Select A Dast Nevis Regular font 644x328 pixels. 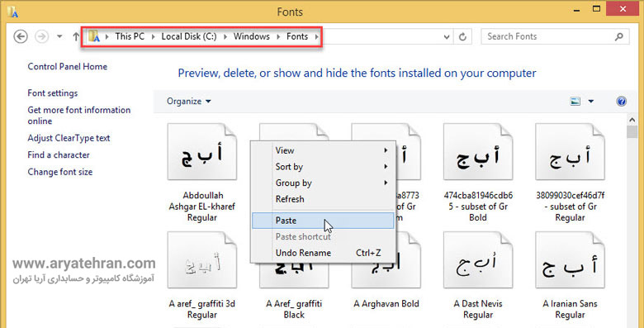click(x=478, y=276)
